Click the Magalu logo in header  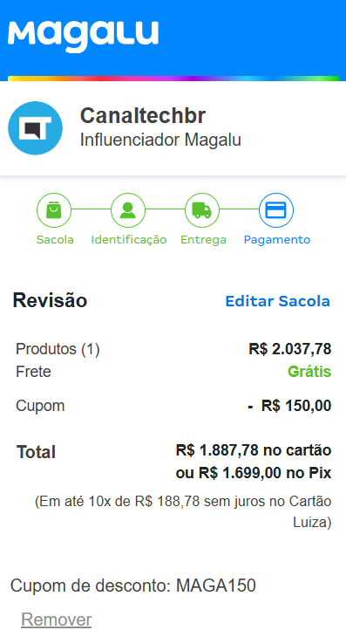click(x=83, y=37)
